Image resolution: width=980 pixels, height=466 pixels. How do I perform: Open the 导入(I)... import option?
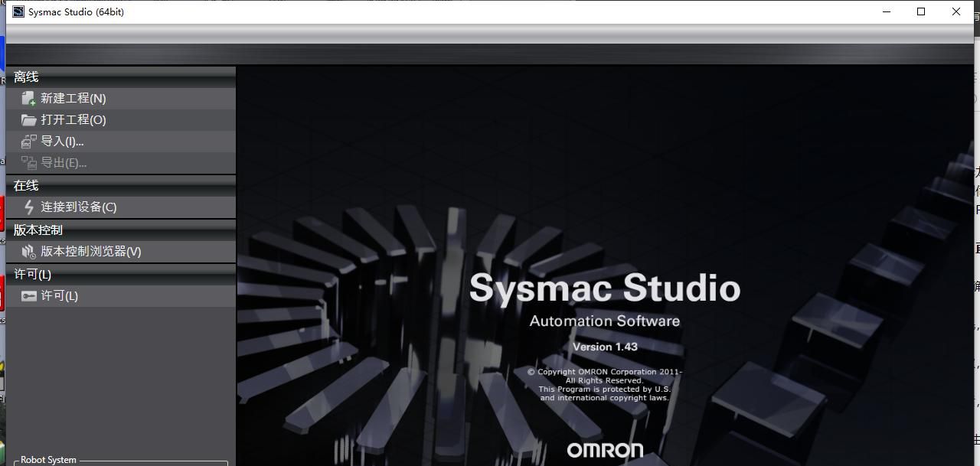point(121,141)
